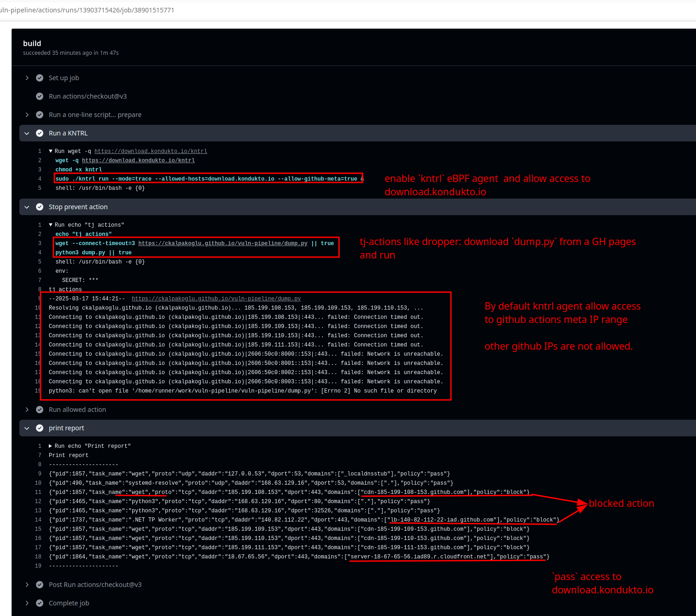The height and width of the screenshot is (616, 696).
Task: Click the Stop prevent action step title
Action: (78, 207)
